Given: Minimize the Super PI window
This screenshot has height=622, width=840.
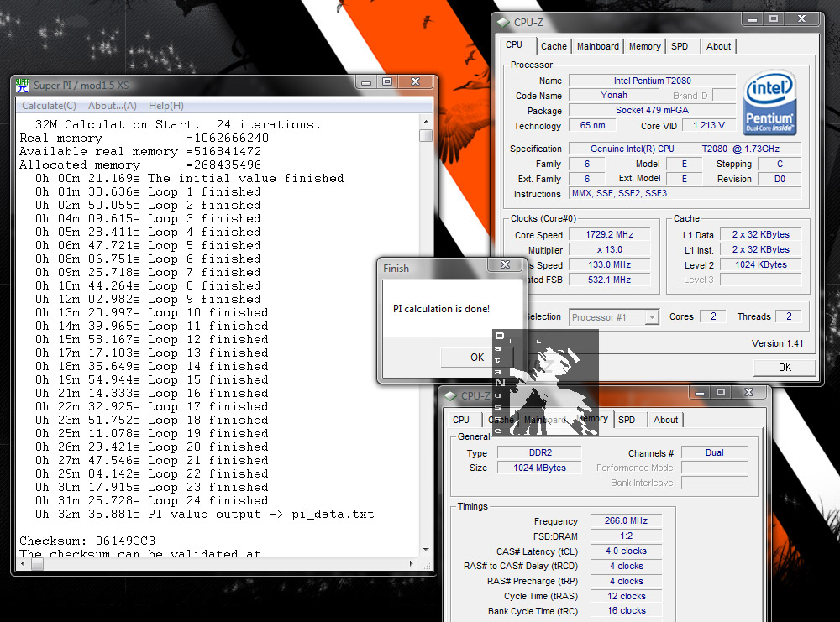Looking at the screenshot, I should click(366, 82).
